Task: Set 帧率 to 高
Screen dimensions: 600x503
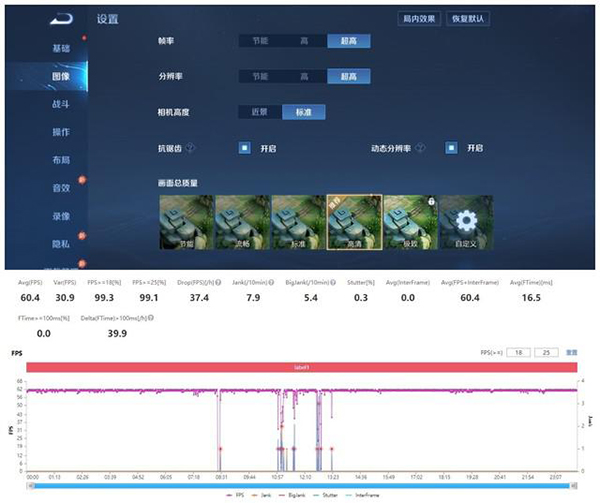Action: (304, 41)
